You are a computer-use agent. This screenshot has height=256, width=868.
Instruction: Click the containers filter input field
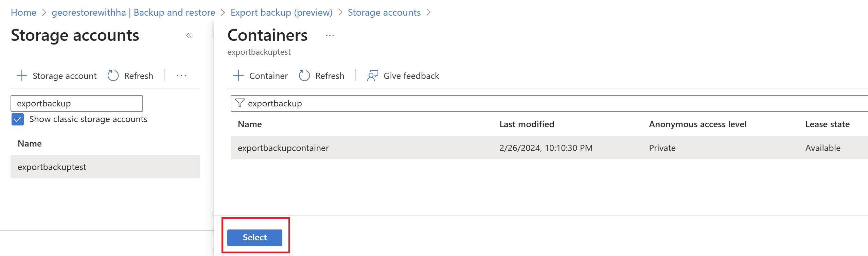[544, 103]
